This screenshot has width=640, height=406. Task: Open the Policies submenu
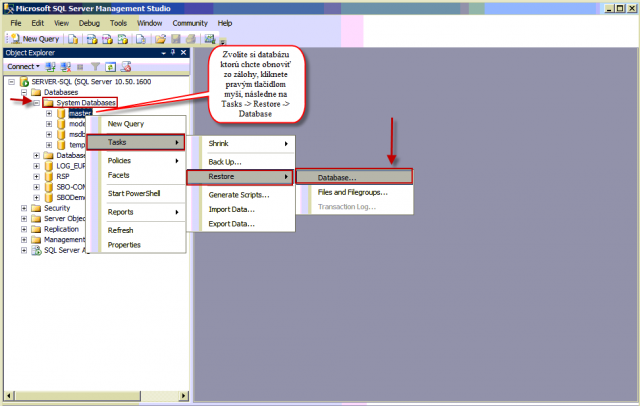pos(136,161)
